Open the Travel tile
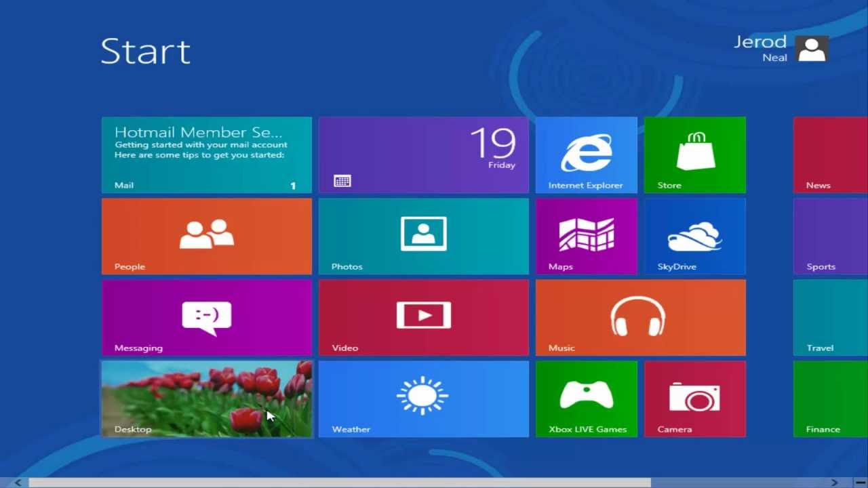Screen dimensions: 868x488 click(x=831, y=318)
